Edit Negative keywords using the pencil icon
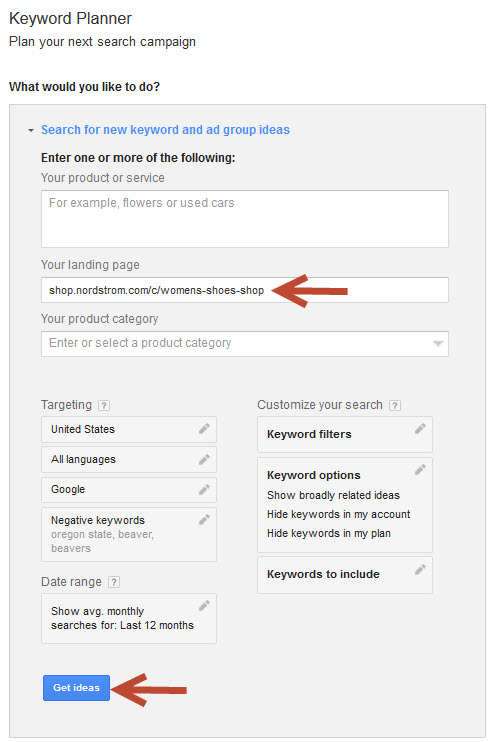495x742 pixels. [x=204, y=520]
